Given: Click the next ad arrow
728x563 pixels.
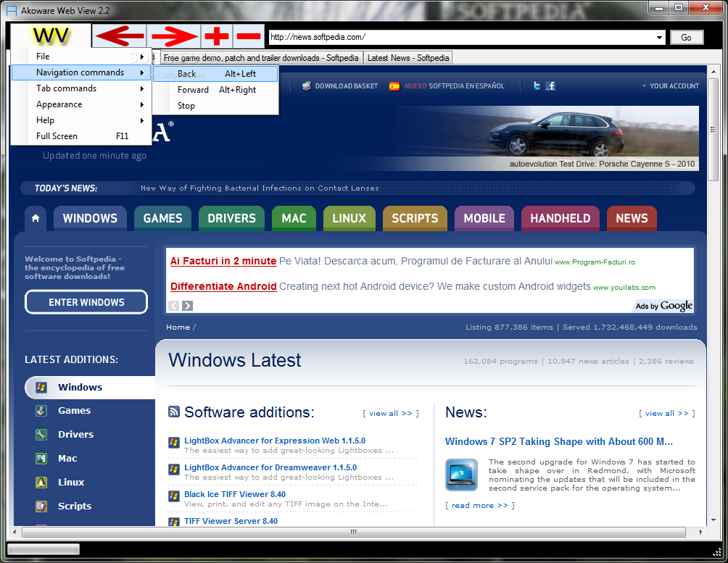Looking at the screenshot, I should click(x=187, y=305).
